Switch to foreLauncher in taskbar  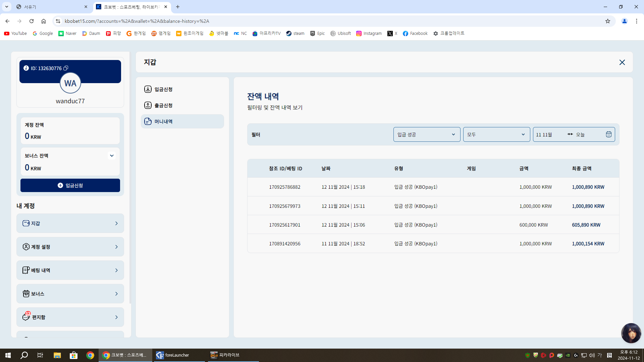point(179,355)
